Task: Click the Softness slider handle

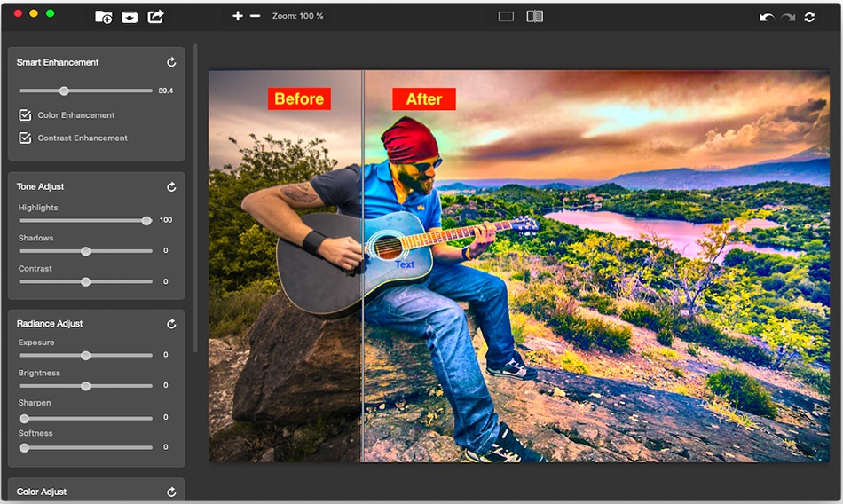Action: (x=24, y=447)
